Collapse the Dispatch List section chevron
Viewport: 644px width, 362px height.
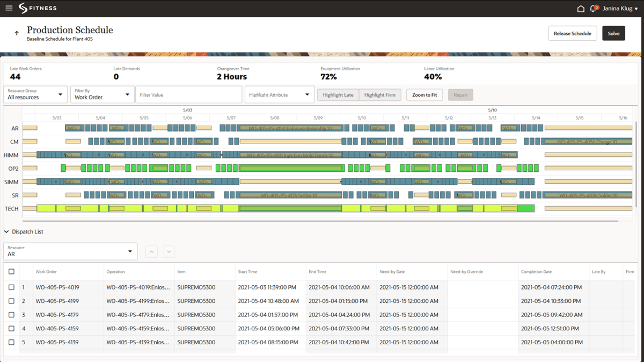[x=6, y=232]
